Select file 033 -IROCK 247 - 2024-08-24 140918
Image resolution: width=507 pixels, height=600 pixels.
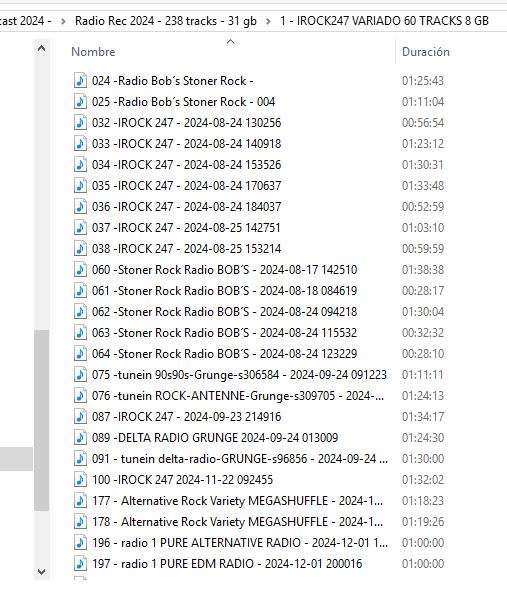[x=187, y=144]
